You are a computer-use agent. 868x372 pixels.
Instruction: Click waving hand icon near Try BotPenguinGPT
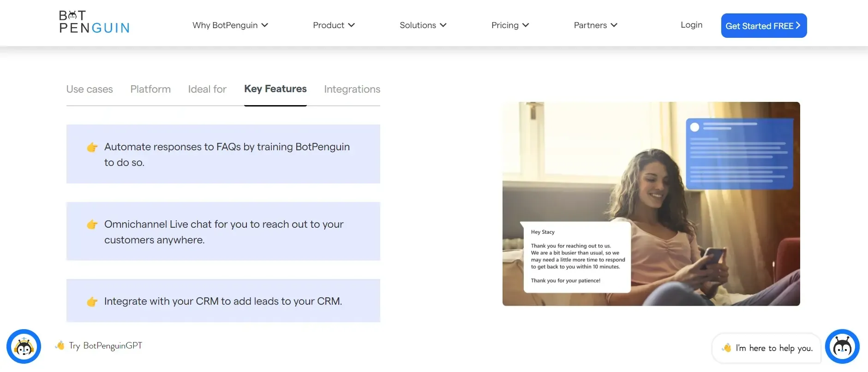60,345
